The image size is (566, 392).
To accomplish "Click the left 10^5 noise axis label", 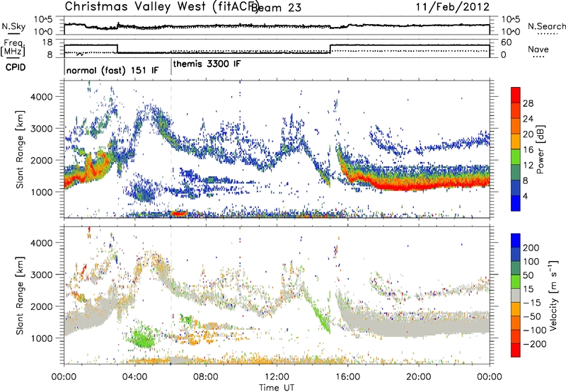I will (43, 20).
